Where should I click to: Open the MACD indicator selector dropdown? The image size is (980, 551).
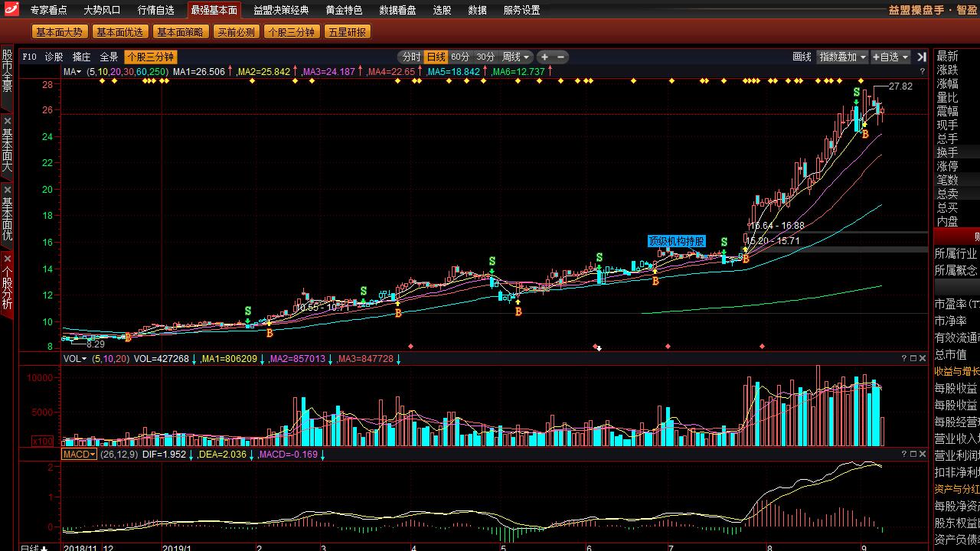[79, 455]
